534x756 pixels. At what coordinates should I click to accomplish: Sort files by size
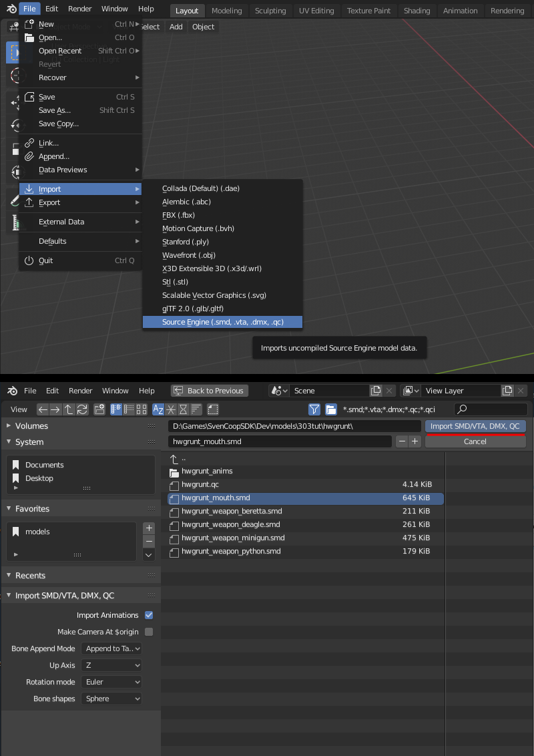(x=196, y=409)
